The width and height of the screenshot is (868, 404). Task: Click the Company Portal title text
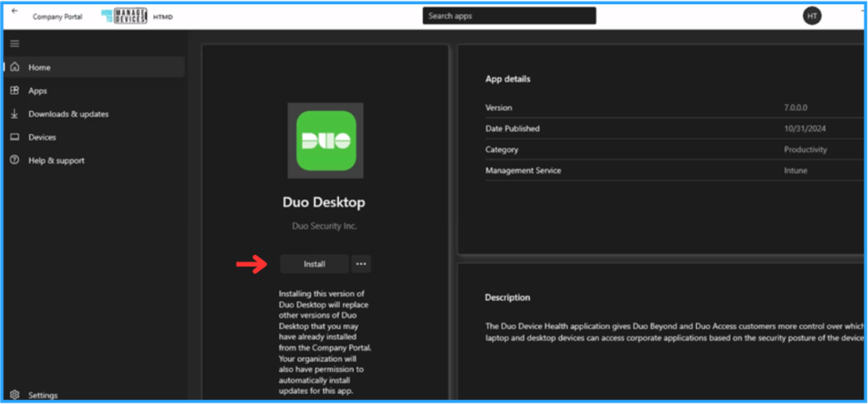tap(58, 17)
